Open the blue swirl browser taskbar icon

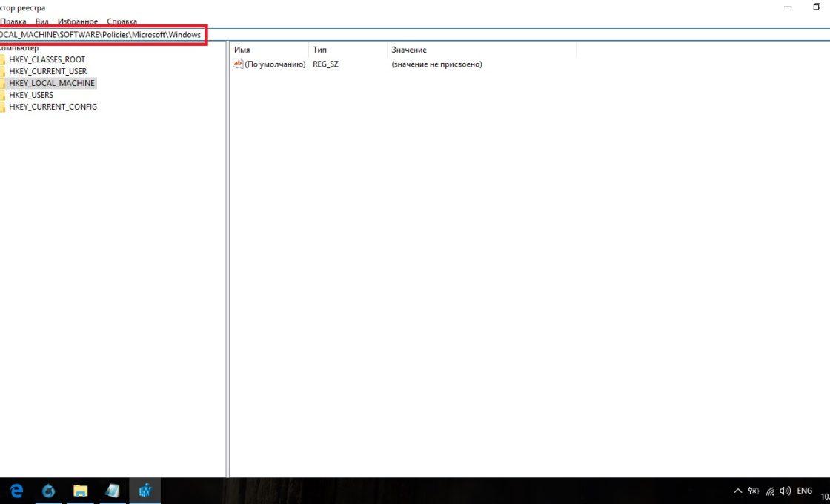click(48, 491)
